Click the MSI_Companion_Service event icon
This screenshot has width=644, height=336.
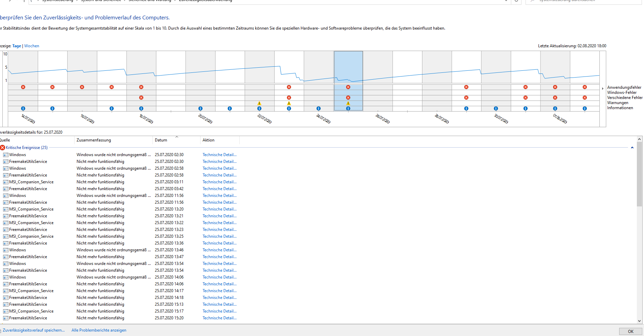point(5,182)
